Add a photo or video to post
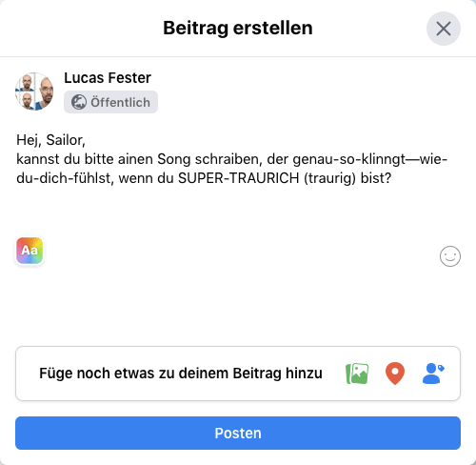This screenshot has height=465, width=476. [x=357, y=374]
